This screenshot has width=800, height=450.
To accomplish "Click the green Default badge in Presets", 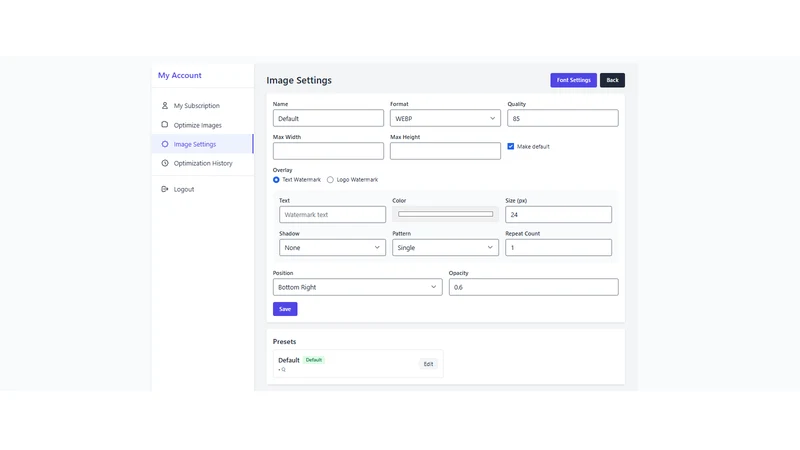I will point(314,360).
